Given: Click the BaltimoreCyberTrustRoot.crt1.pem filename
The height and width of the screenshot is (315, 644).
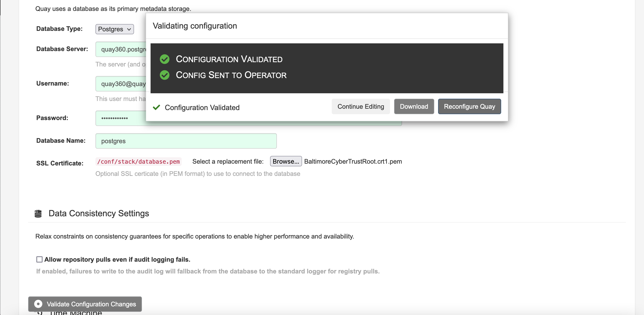Looking at the screenshot, I should pos(353,161).
